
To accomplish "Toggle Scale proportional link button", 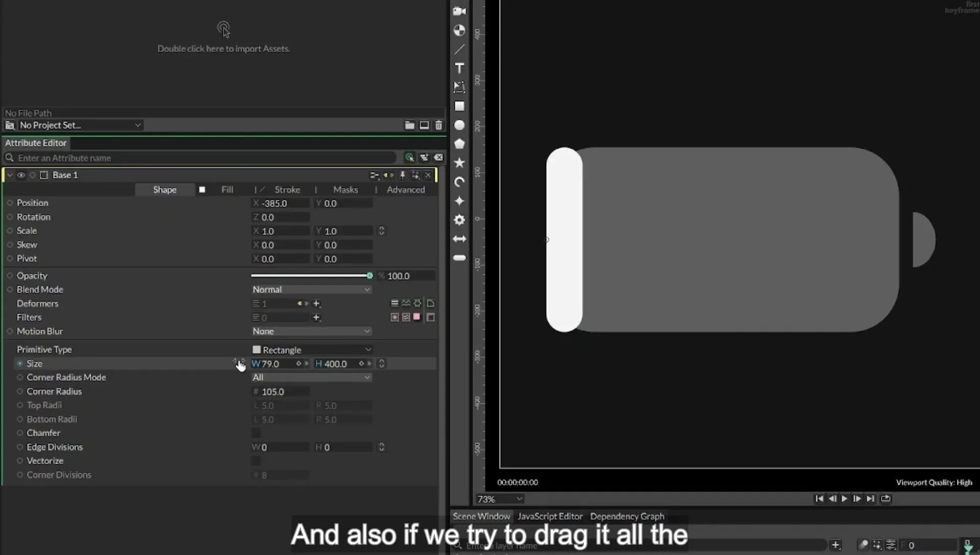I will tap(381, 231).
